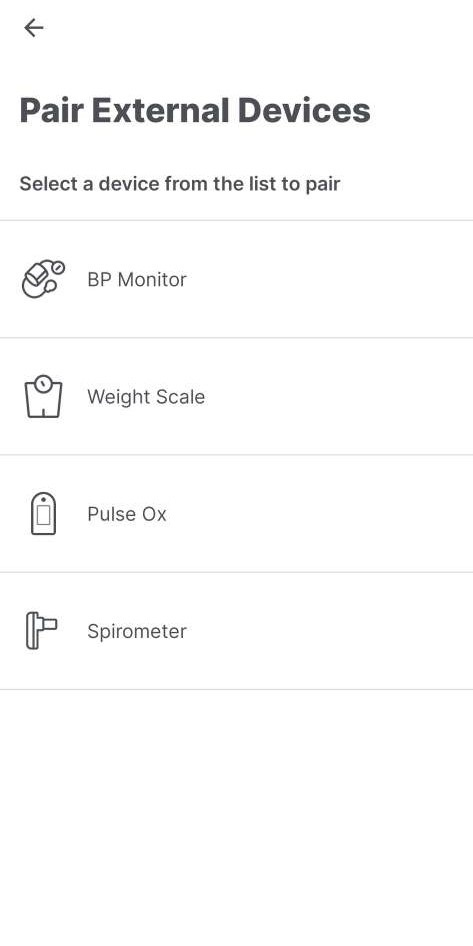473x946 pixels.
Task: Open the Weight Scale list row
Action: click(x=236, y=396)
